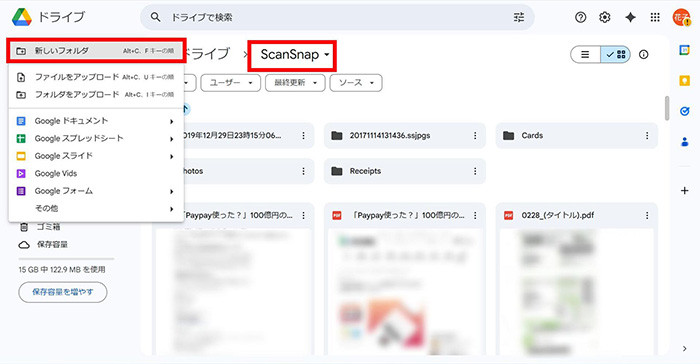Viewport: 700px width, 364px height.
Task: Select Google スプレッドシート menu item
Action: point(96,138)
